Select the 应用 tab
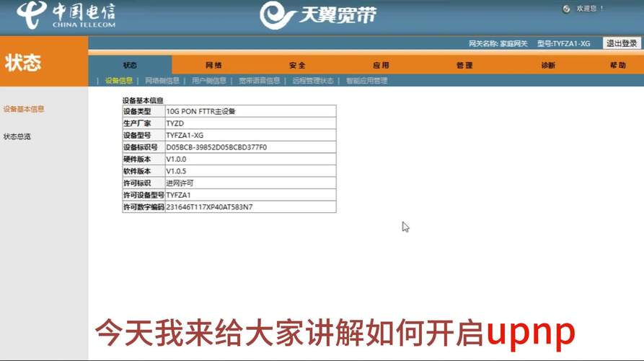 pos(381,65)
